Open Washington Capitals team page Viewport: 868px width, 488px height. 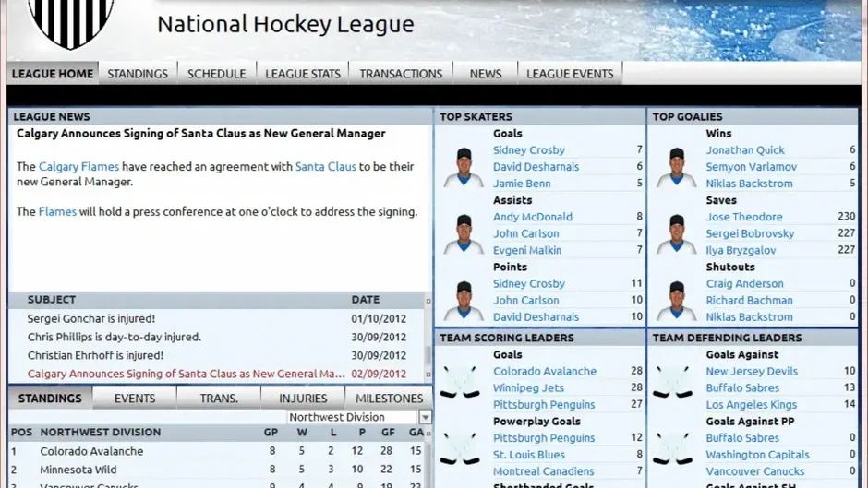(757, 454)
